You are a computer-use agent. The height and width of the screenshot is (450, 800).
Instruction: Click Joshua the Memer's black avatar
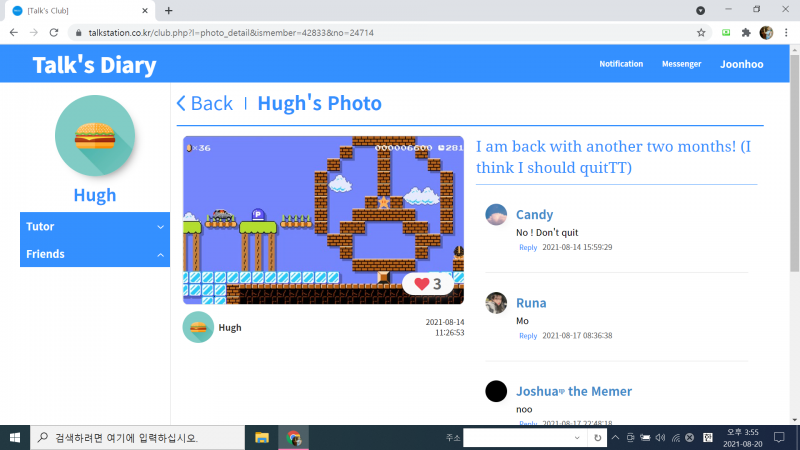(496, 391)
